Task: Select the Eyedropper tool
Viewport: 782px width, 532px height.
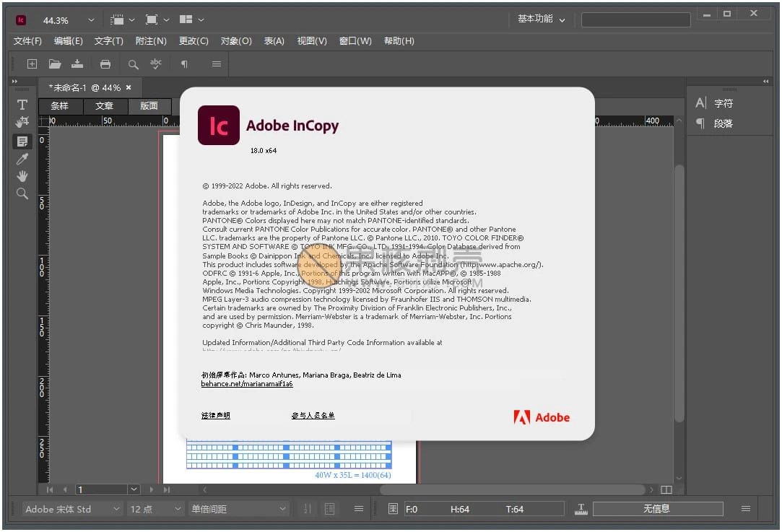Action: click(x=22, y=159)
